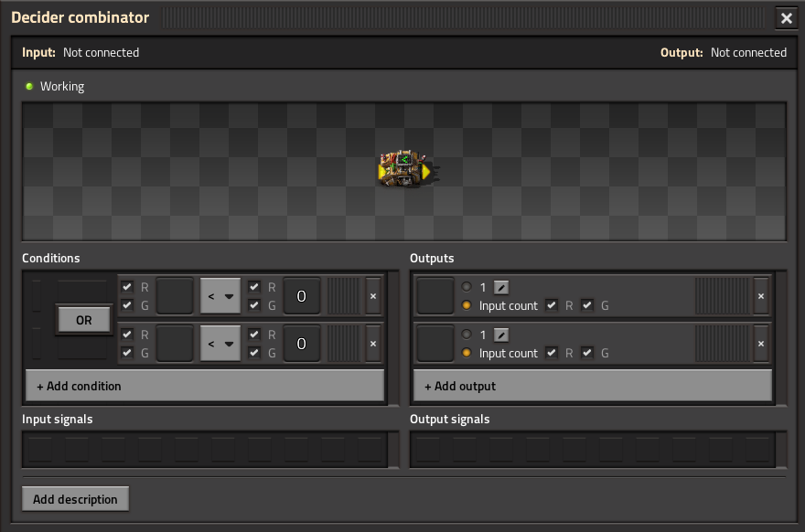Click the constant value 0 in first condition

coord(301,296)
